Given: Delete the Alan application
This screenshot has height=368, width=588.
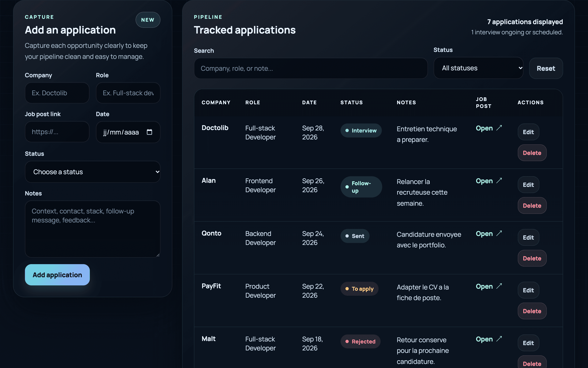Looking at the screenshot, I should coord(532,206).
